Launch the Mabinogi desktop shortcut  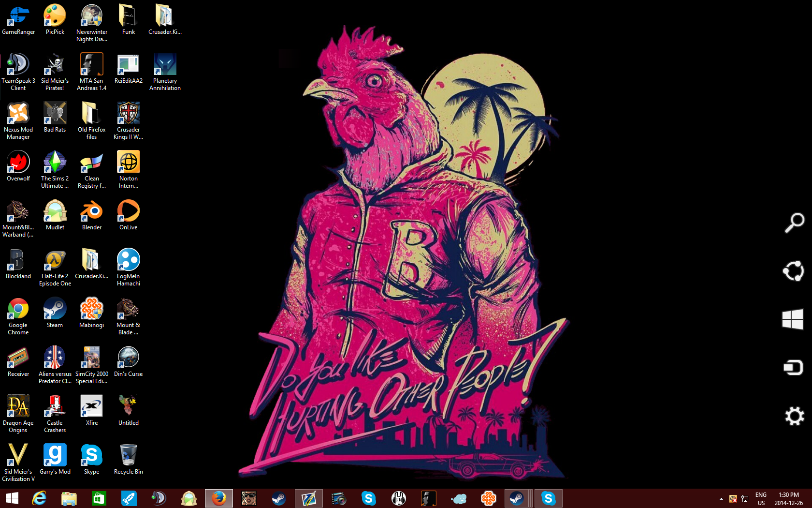pos(92,313)
